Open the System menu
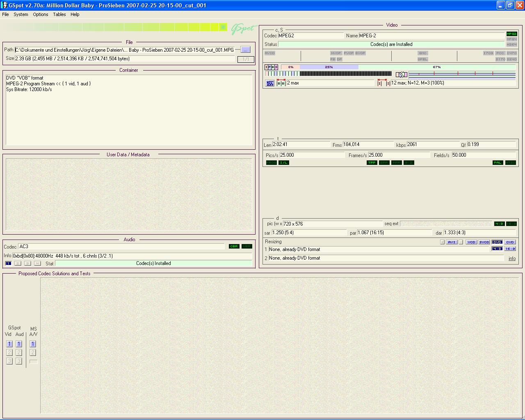 (x=21, y=14)
